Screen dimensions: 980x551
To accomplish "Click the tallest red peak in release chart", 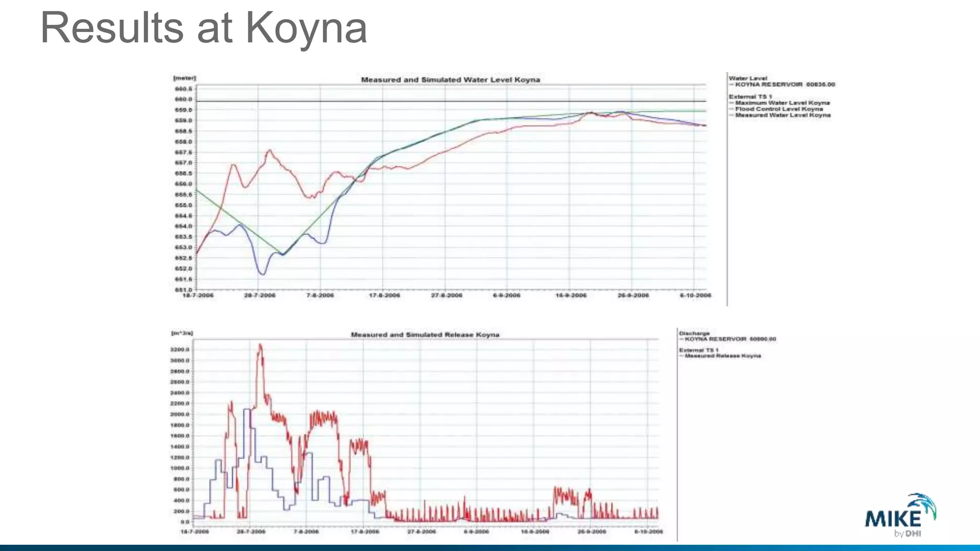I will point(260,345).
